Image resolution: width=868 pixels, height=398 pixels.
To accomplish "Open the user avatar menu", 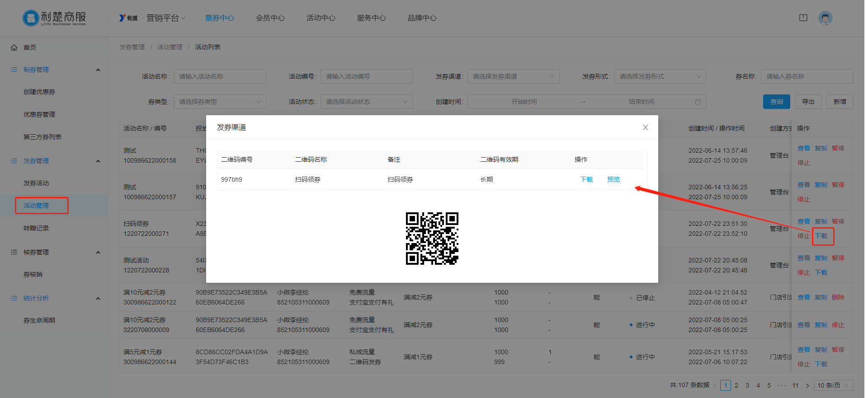I will tap(826, 18).
